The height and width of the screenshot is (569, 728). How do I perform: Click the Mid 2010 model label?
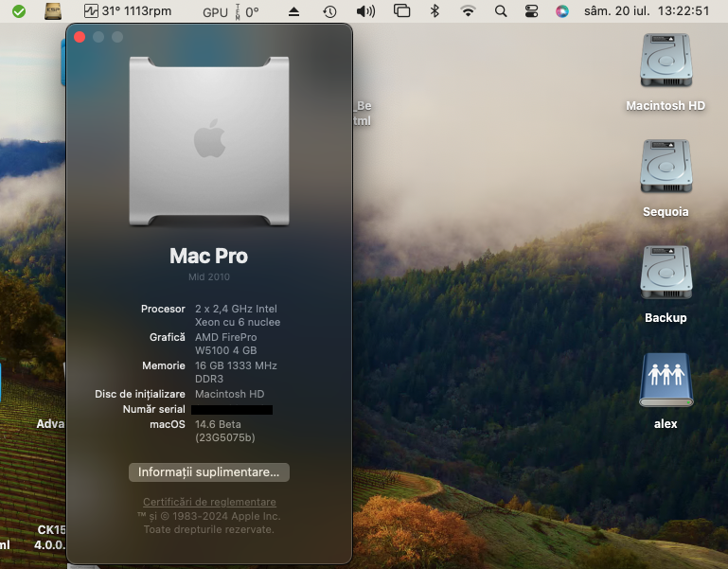209,276
